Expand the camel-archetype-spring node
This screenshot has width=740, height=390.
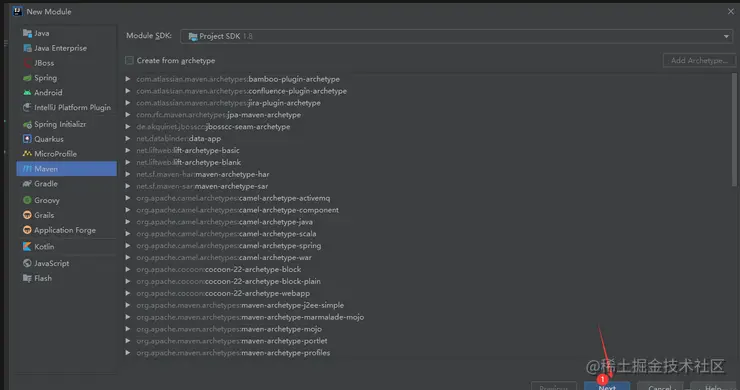(x=128, y=246)
